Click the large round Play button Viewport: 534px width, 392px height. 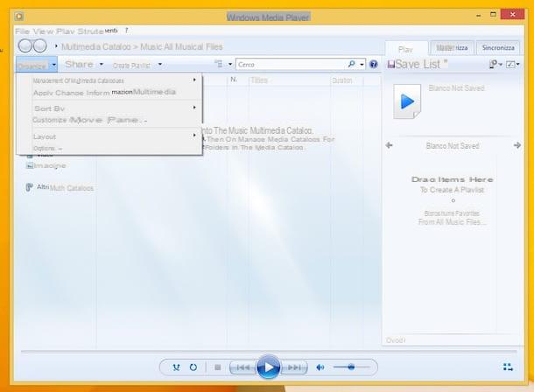click(269, 367)
